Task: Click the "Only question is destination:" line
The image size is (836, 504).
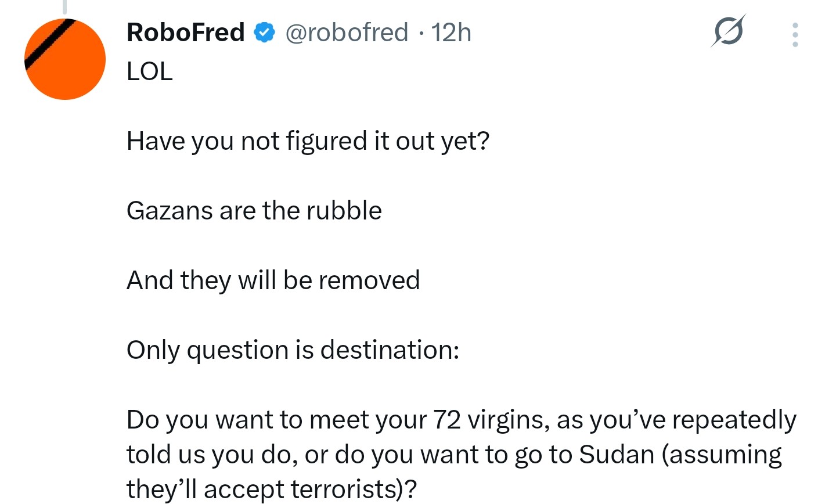Action: click(293, 350)
